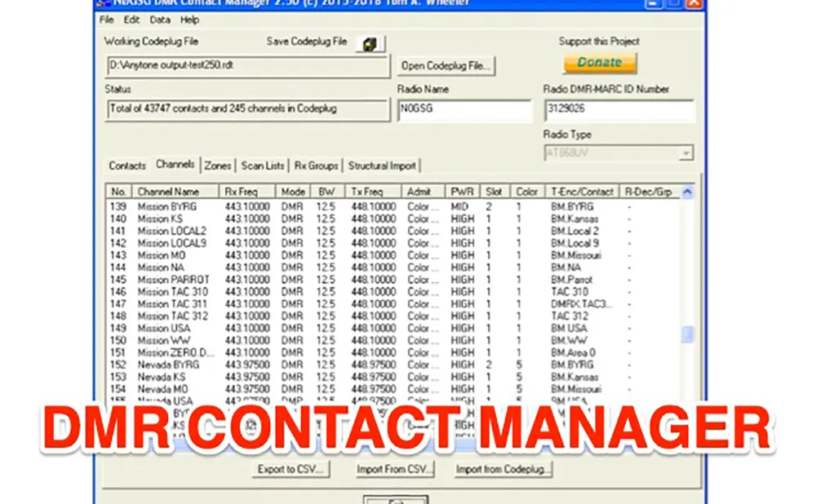
Task: Select channel row Mission LOCAL2
Action: [393, 231]
